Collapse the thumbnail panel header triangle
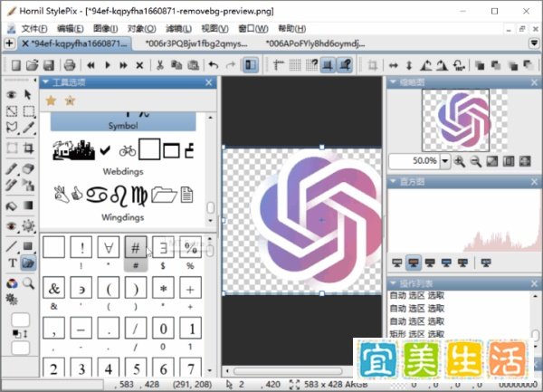 (x=393, y=82)
